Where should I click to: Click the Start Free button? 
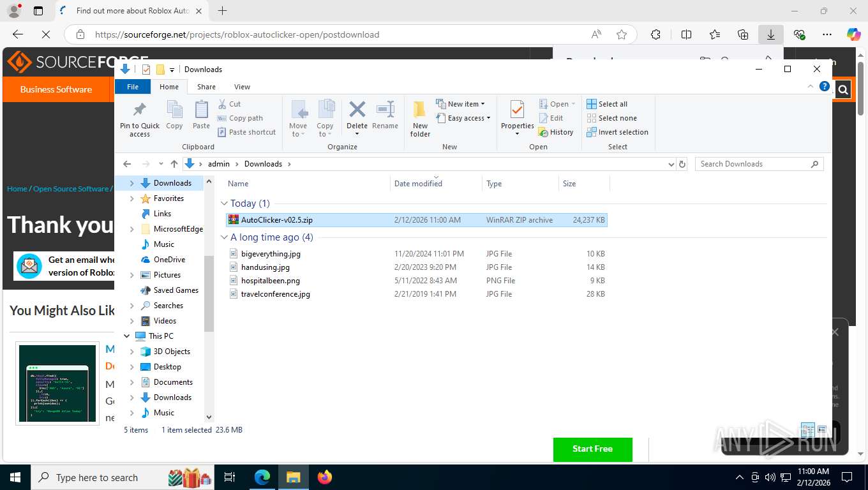[x=592, y=449]
